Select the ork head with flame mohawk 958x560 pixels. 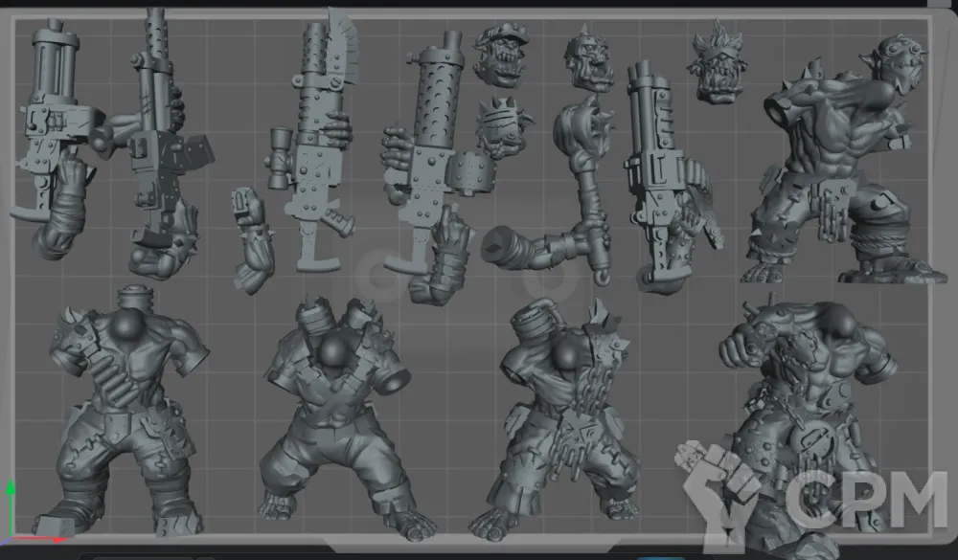click(x=716, y=62)
